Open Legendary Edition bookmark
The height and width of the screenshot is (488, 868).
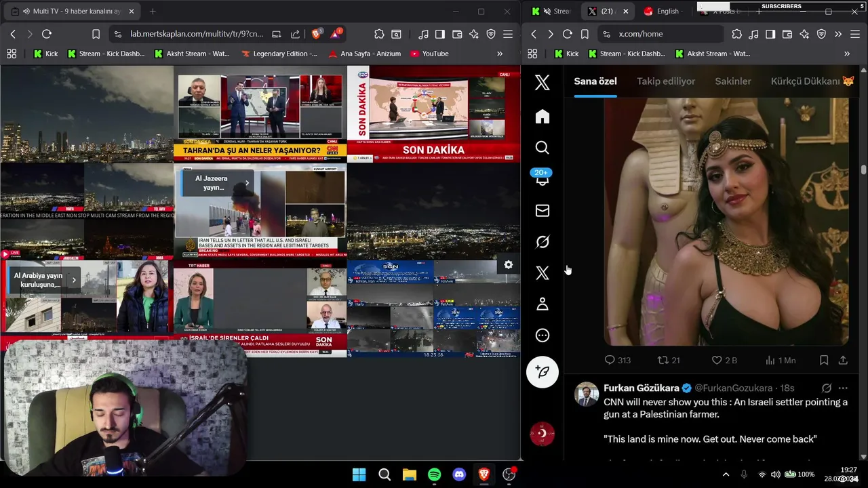point(279,54)
